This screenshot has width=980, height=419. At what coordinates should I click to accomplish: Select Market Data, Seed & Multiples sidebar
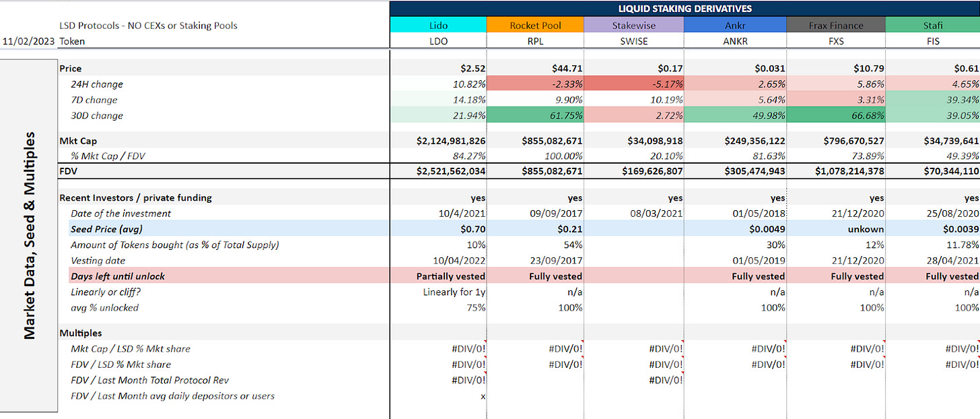[x=30, y=235]
